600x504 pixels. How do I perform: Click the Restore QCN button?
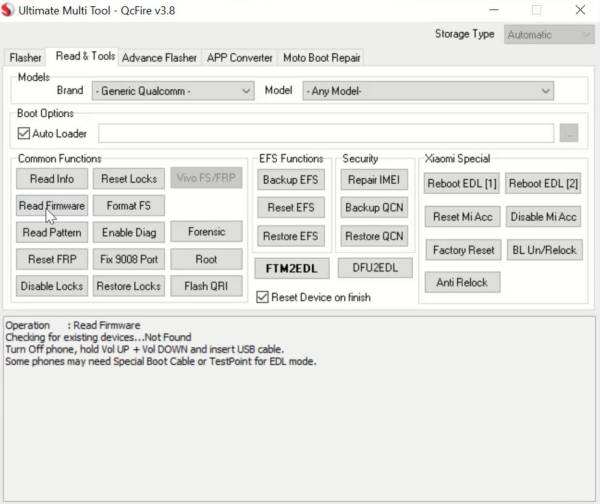(374, 236)
